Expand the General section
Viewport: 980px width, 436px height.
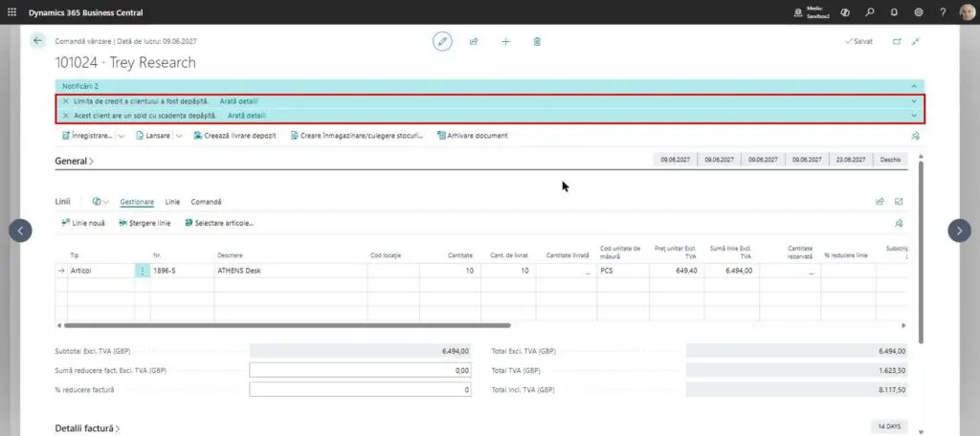pos(75,162)
